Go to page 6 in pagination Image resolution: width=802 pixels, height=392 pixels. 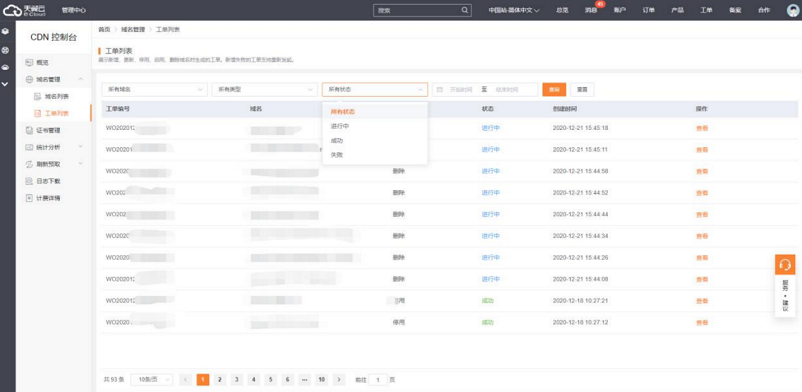coord(287,380)
